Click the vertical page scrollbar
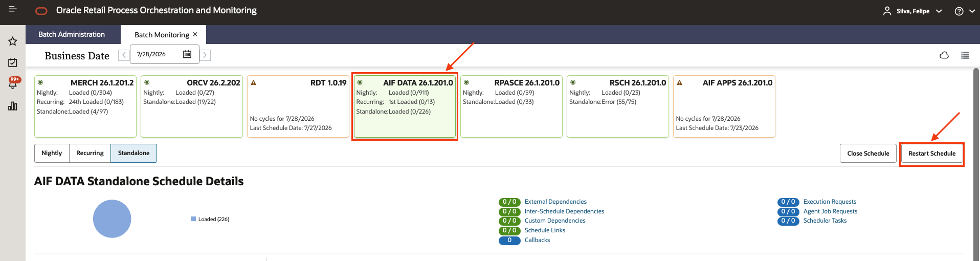The width and height of the screenshot is (980, 261). point(976,164)
